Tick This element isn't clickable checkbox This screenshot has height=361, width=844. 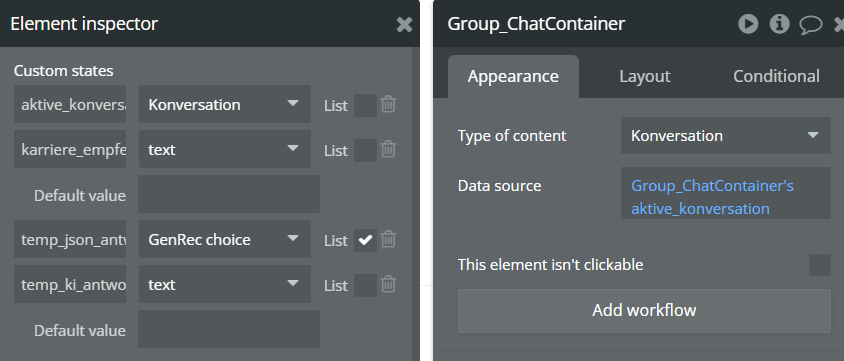click(x=820, y=265)
